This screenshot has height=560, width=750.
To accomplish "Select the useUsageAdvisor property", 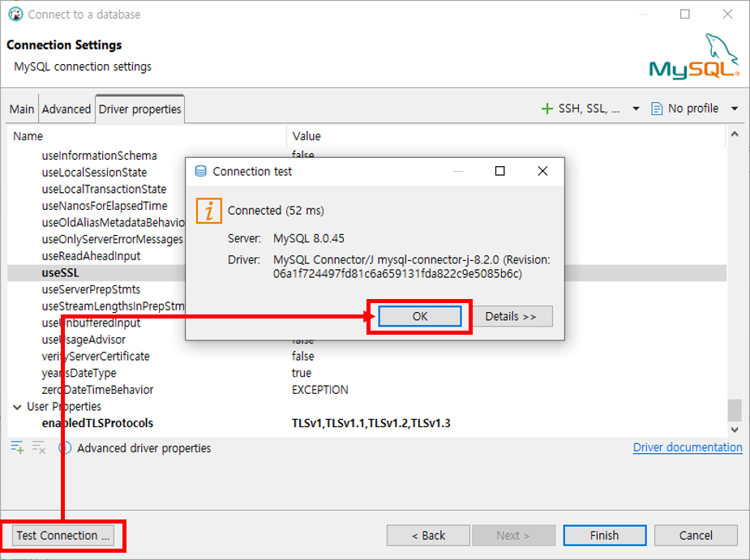I will (x=84, y=340).
